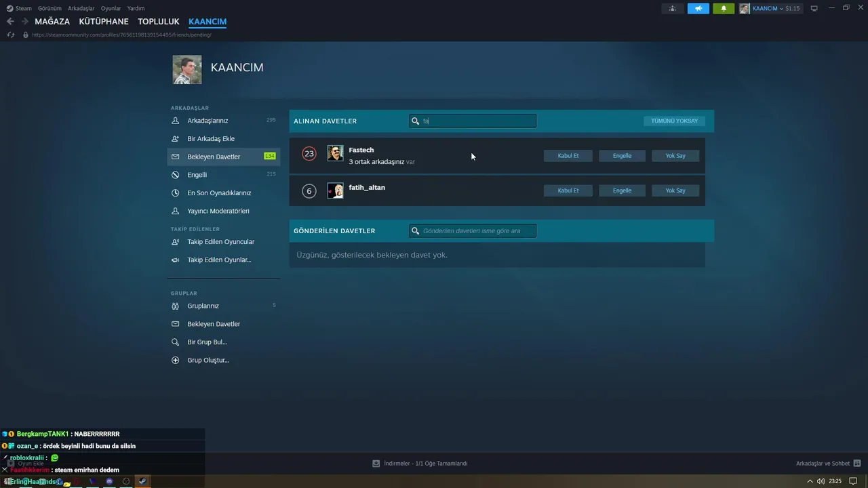
Task: Click the magnifier icon beside Bir Grup Bul
Action: click(x=176, y=342)
